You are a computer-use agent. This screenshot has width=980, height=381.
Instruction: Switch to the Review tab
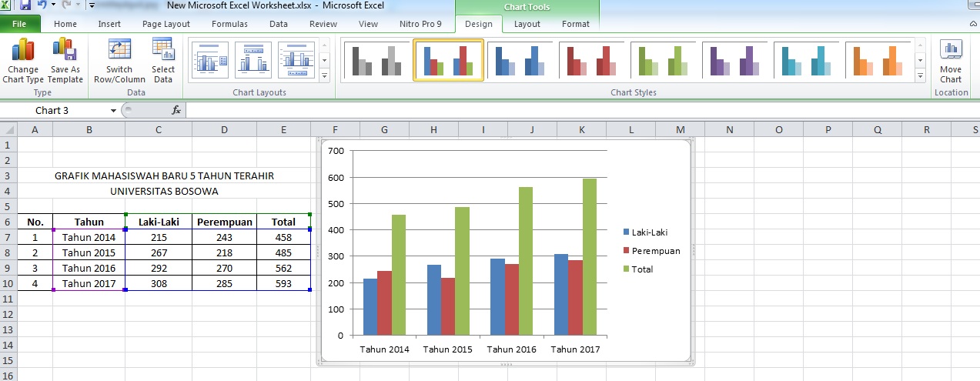[323, 24]
